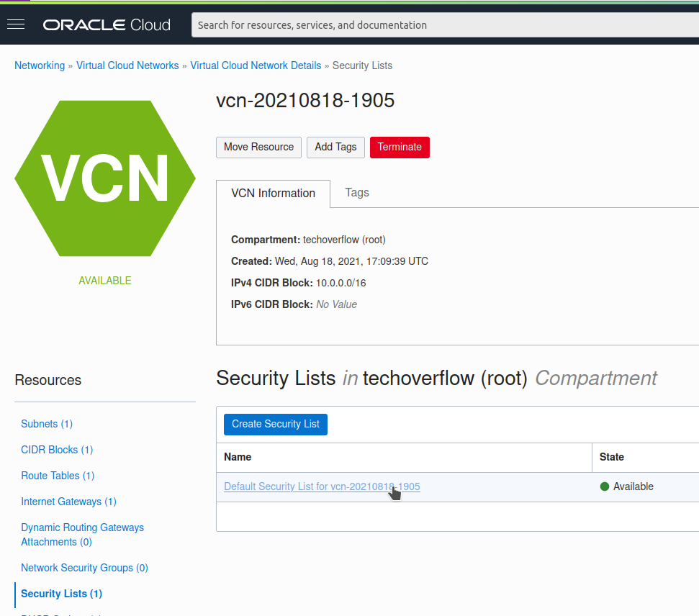699x616 pixels.
Task: Open Subnets (1) resource
Action: (47, 424)
